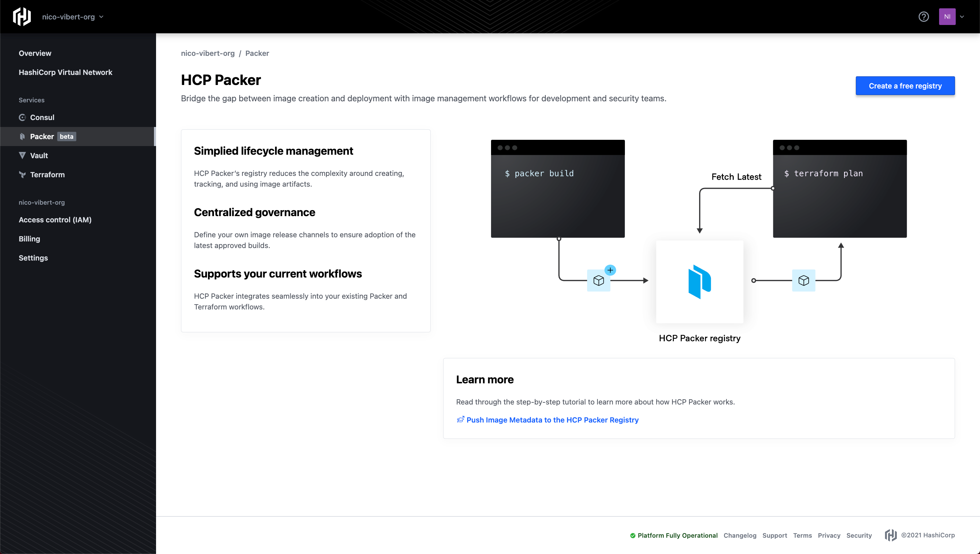
Task: Click the NI user avatar
Action: pyautogui.click(x=947, y=17)
